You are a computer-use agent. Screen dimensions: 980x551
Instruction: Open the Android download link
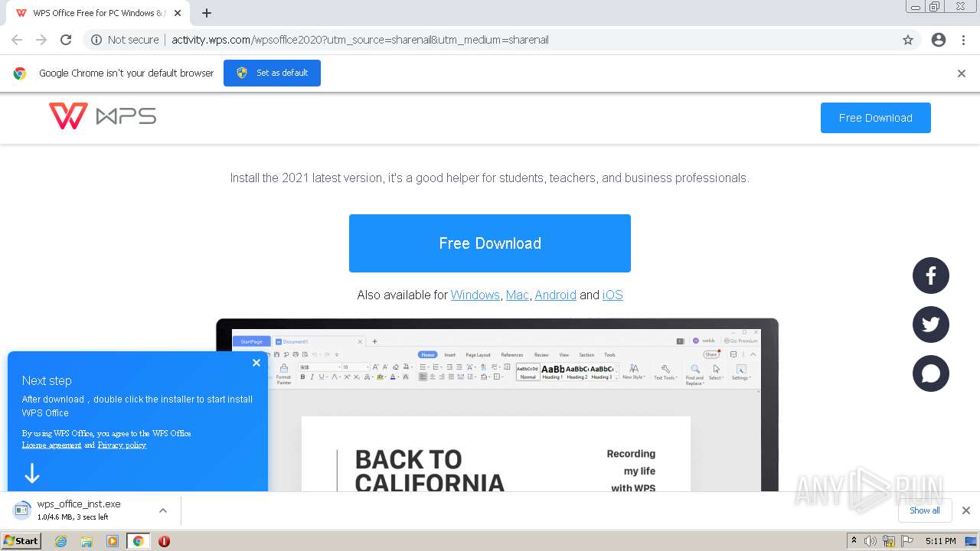[555, 295]
